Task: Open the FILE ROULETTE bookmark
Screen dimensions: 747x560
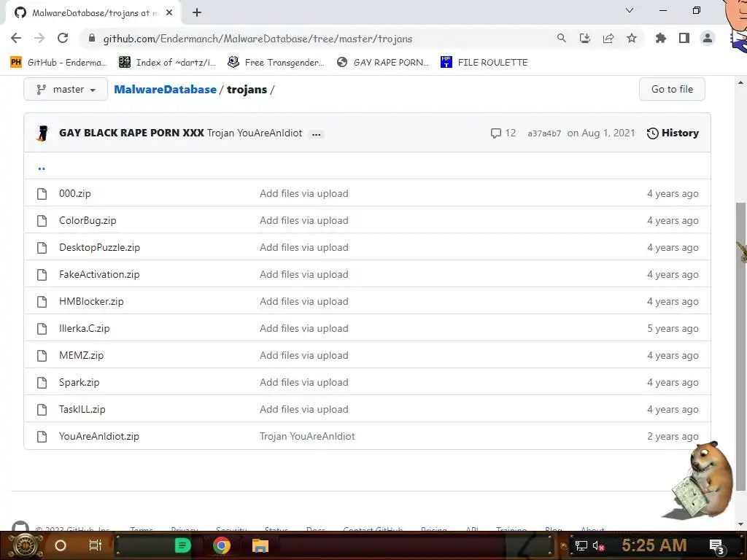Action: point(484,63)
